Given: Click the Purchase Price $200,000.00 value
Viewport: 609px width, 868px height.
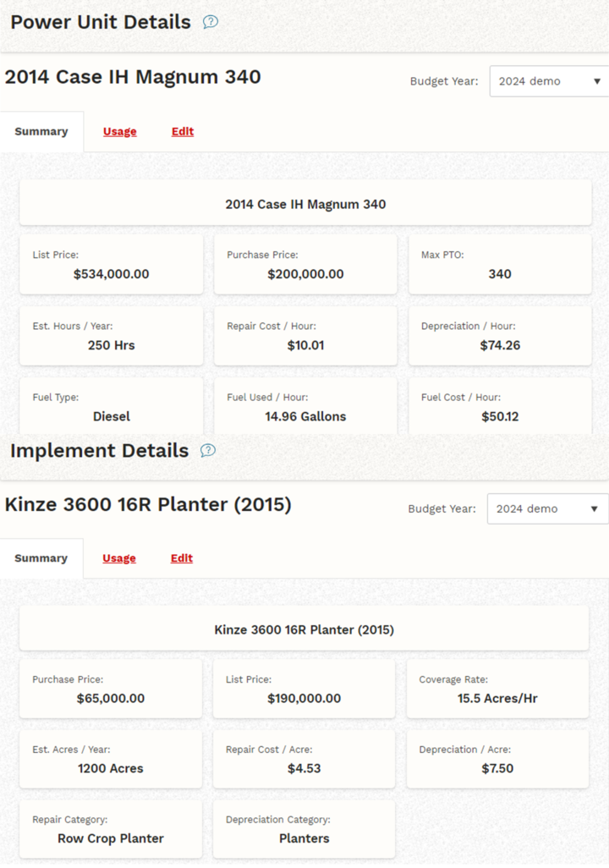Looking at the screenshot, I should point(305,274).
